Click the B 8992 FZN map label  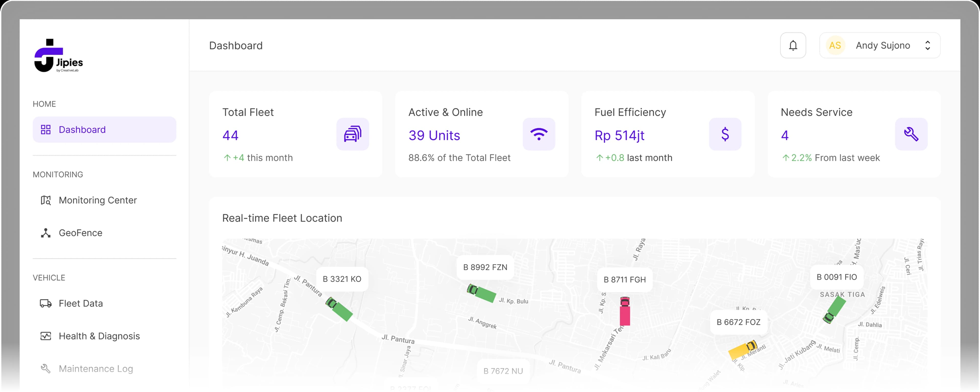485,267
